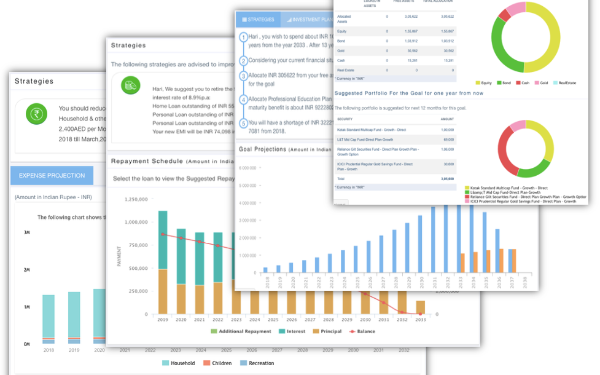Toggle Balance line in repayment legend
This screenshot has width=600, height=375.
coord(362,331)
